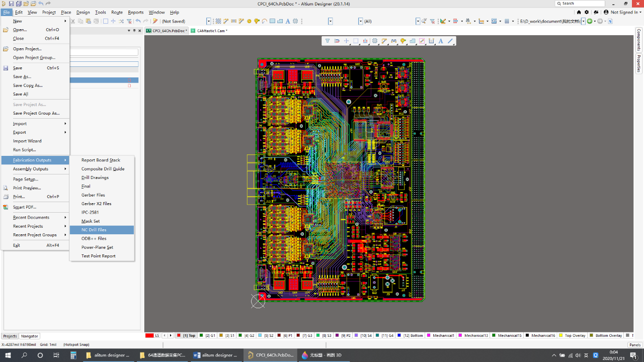Expand the Export submenu

pyautogui.click(x=35, y=132)
